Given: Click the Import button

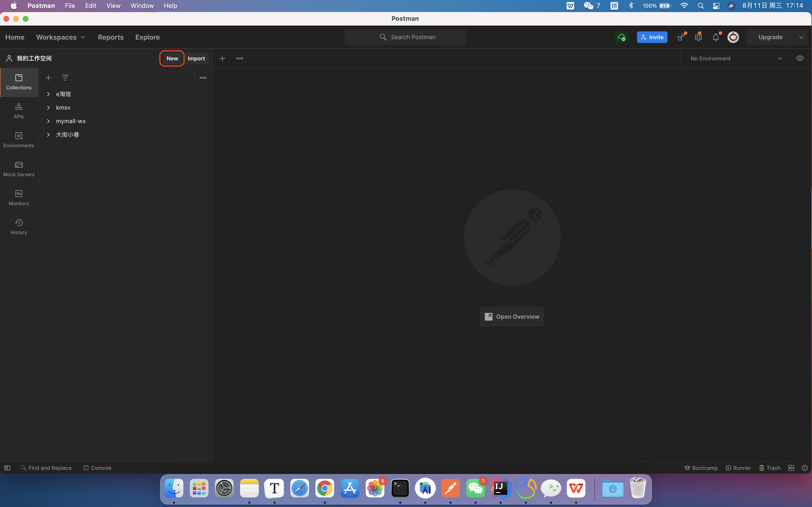Looking at the screenshot, I should click(x=196, y=58).
